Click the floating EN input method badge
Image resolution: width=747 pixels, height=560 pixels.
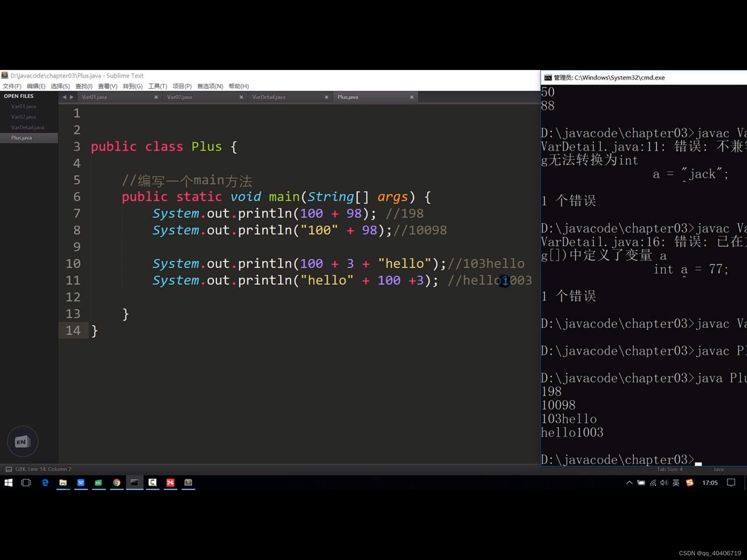point(23,442)
